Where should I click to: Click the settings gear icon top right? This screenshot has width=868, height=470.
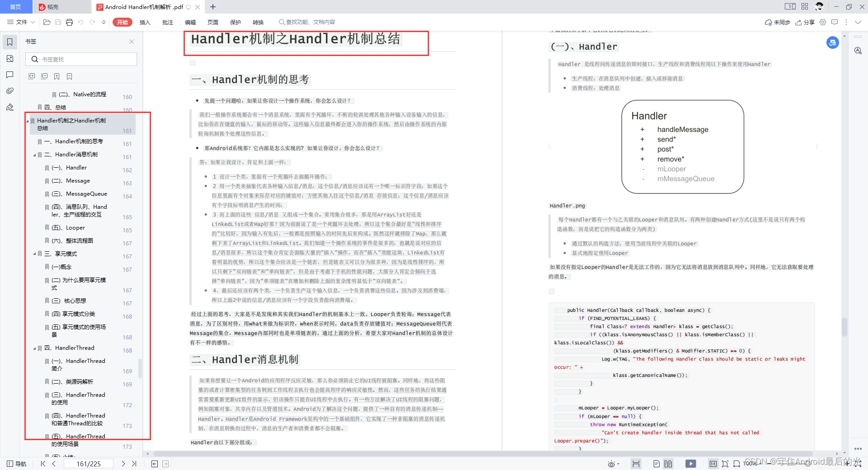823,22
